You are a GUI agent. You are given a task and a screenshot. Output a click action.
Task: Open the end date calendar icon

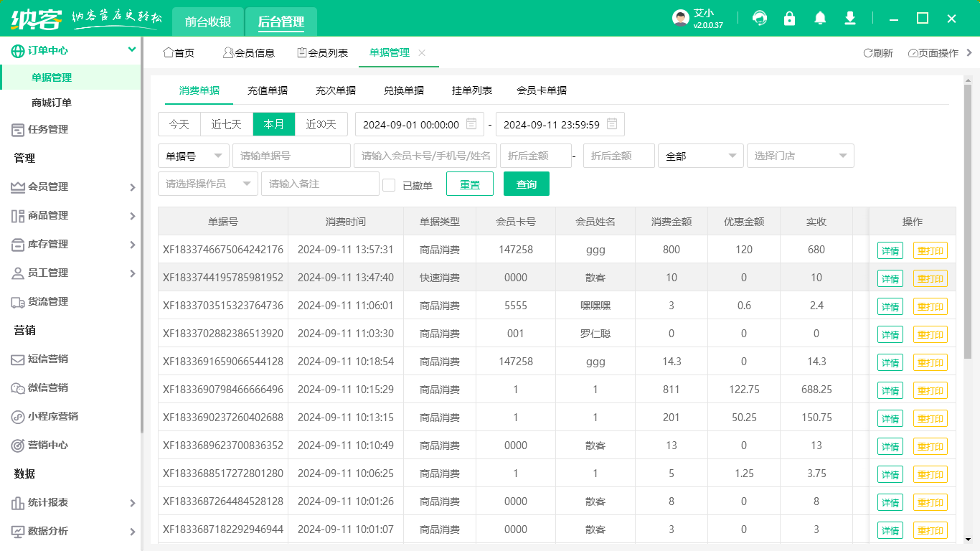612,124
